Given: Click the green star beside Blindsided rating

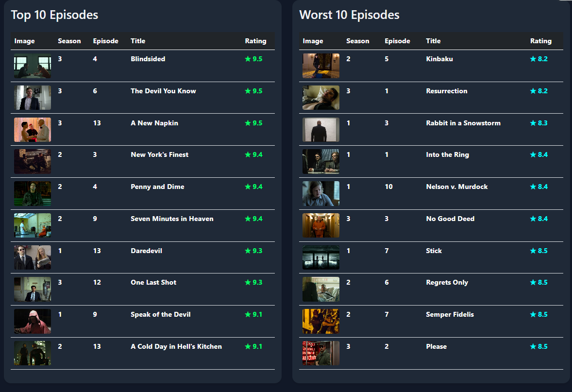Looking at the screenshot, I should coord(248,59).
